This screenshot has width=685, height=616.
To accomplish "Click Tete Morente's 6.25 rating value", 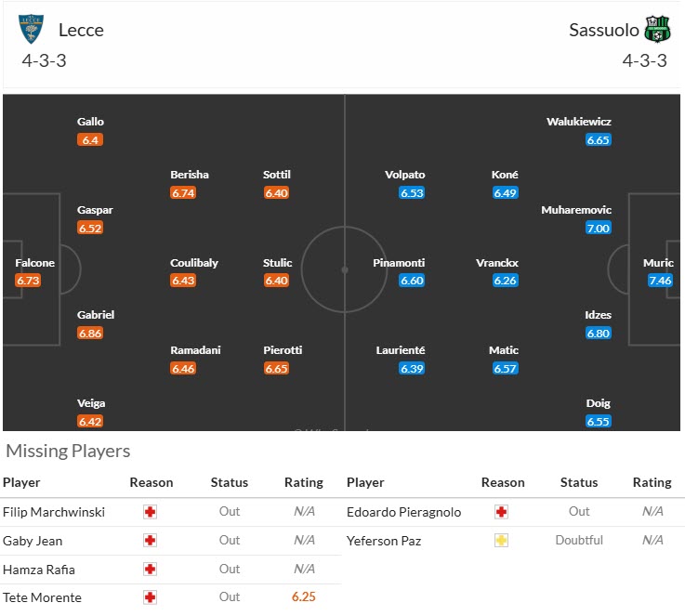I will [303, 597].
